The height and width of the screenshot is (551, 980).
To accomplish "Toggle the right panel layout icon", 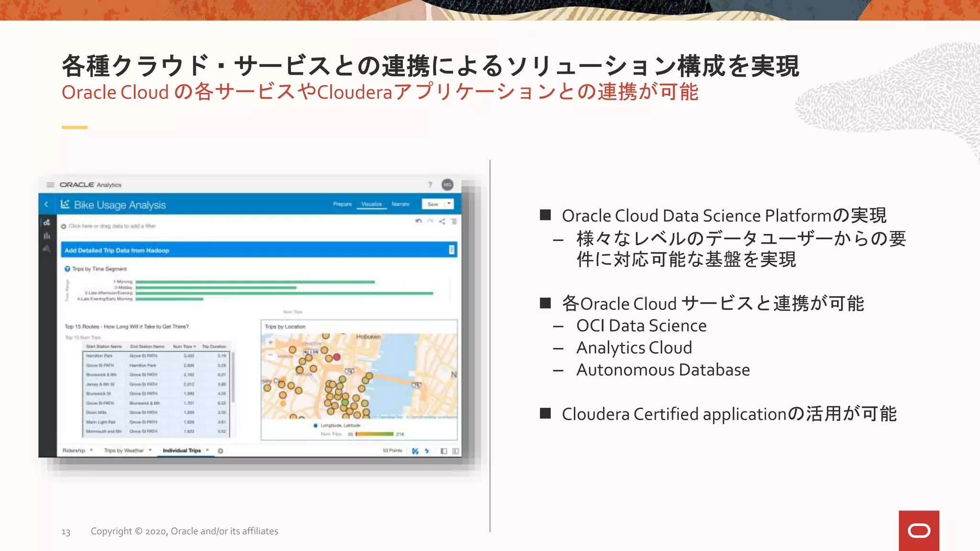I will (455, 451).
